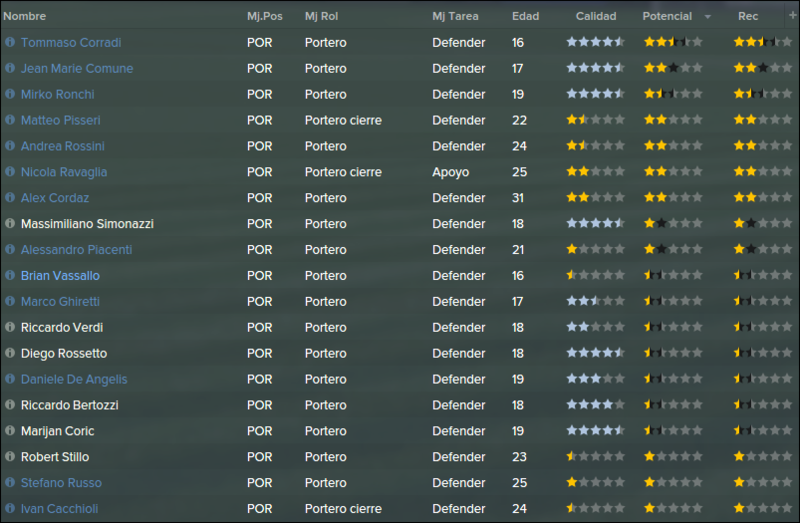Click Tommaso Corradi's Calidad star rating

pyautogui.click(x=595, y=42)
